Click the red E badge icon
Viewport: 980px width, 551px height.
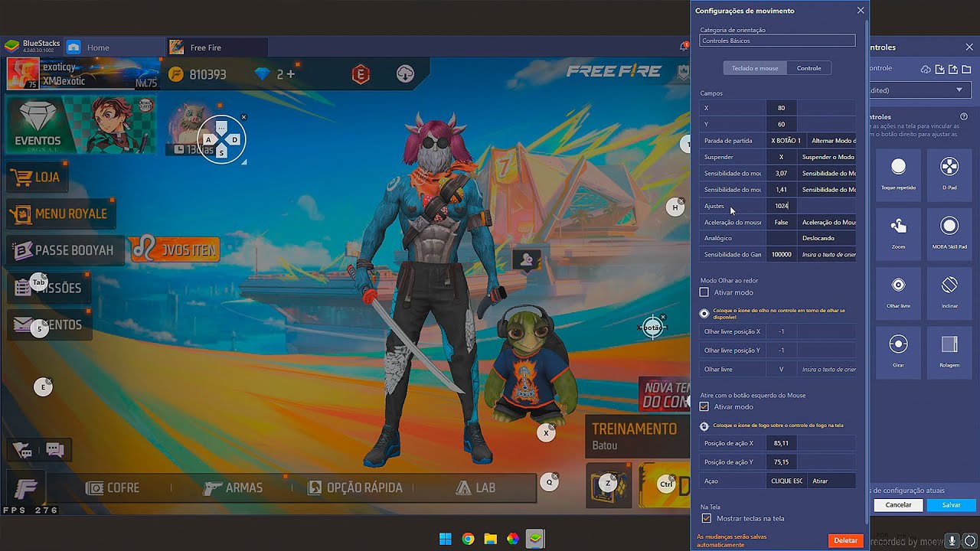click(x=361, y=74)
